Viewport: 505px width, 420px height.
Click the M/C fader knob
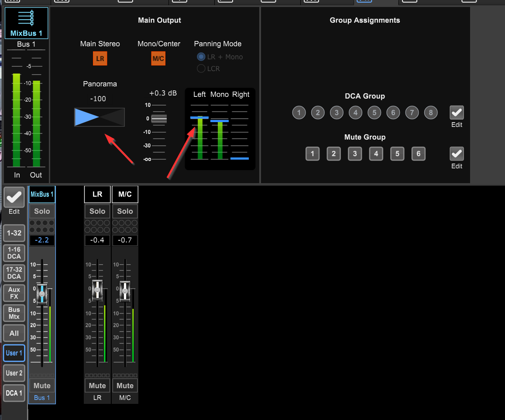125,291
